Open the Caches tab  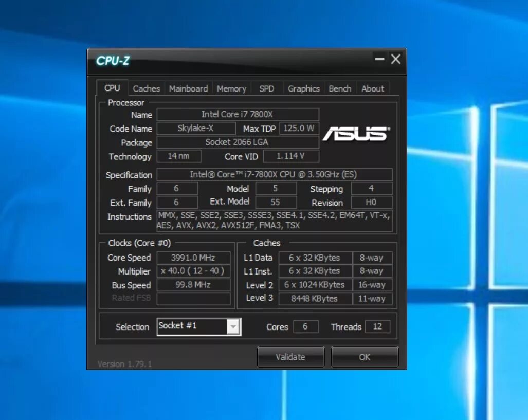coord(146,89)
